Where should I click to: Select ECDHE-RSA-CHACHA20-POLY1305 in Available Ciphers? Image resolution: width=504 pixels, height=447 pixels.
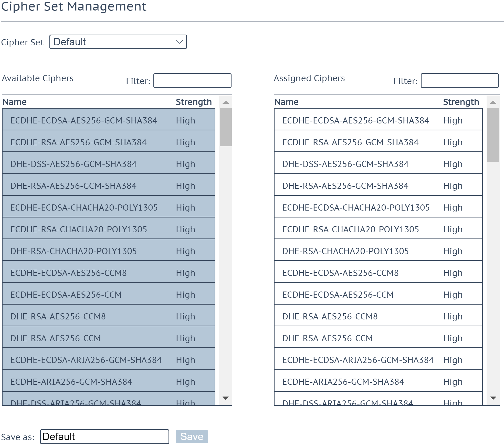[x=109, y=228]
